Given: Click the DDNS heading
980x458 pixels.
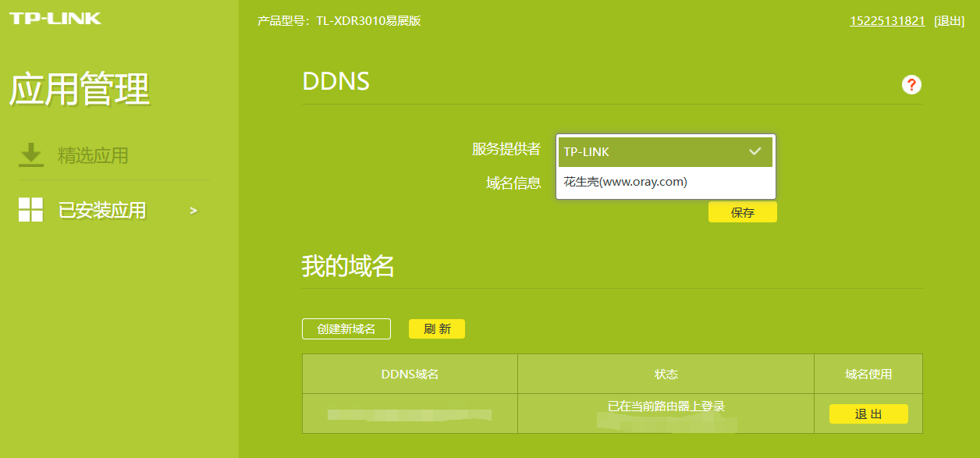Looking at the screenshot, I should [x=336, y=81].
